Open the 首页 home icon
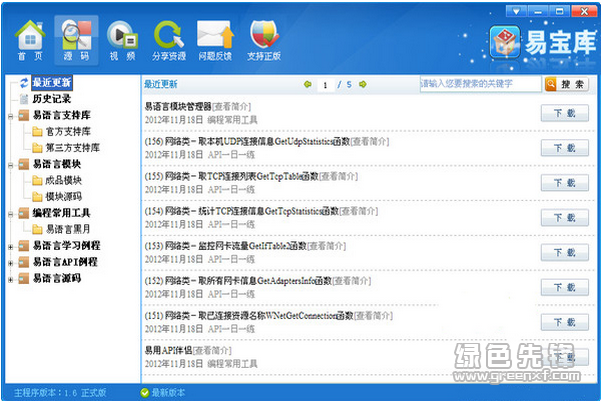Screen dimensions: 602x401 (30, 40)
